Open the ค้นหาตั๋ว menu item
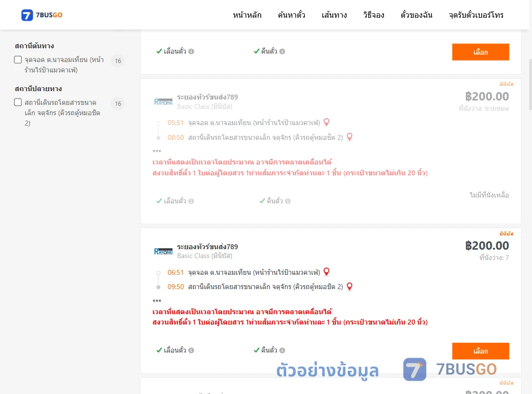Screen dimensions: 532x394 (x=292, y=15)
